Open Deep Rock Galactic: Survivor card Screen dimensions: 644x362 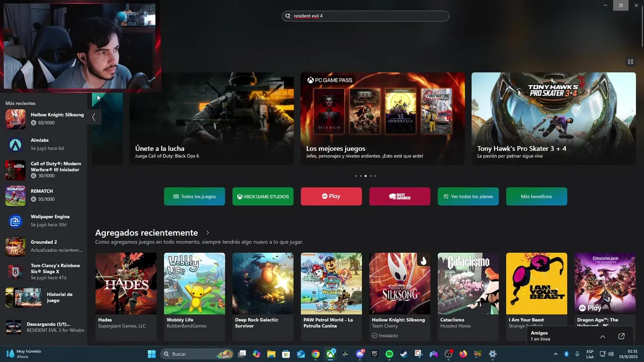[263, 297]
